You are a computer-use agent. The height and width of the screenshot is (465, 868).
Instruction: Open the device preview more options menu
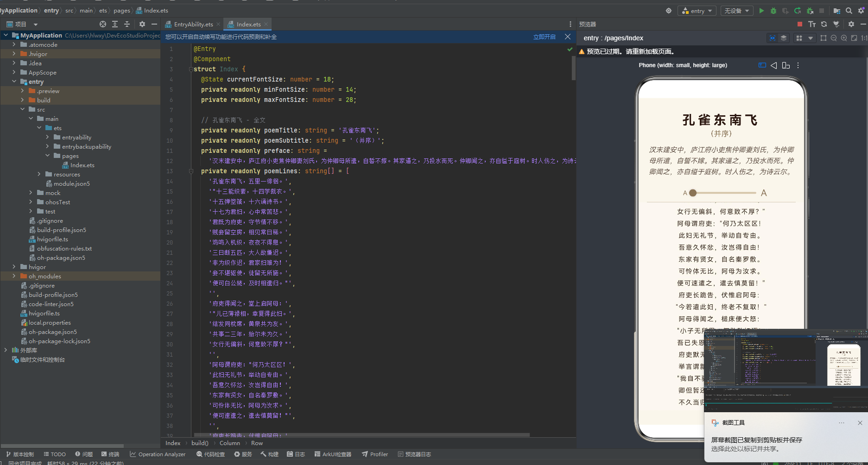[x=798, y=65]
